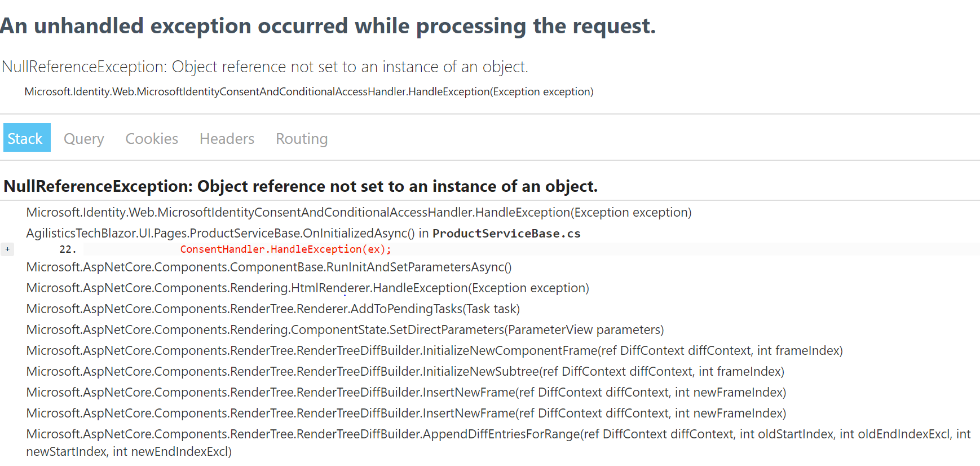Click the InitializeNewSubtree stack entry
Viewport: 980px width, 466px height.
(405, 371)
